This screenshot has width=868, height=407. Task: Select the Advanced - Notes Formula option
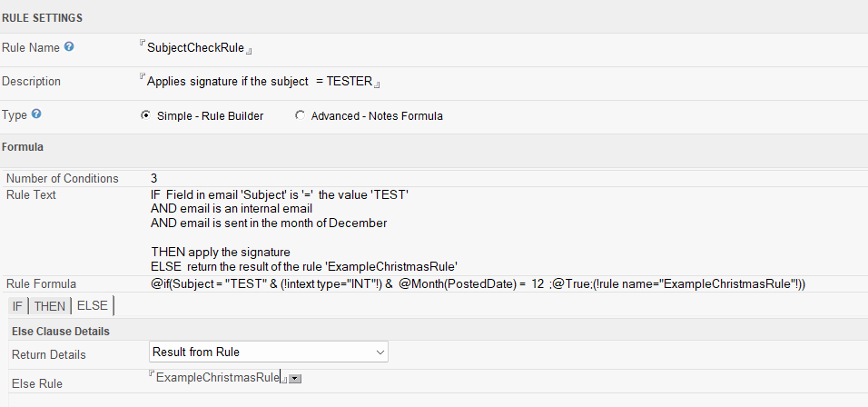(301, 115)
